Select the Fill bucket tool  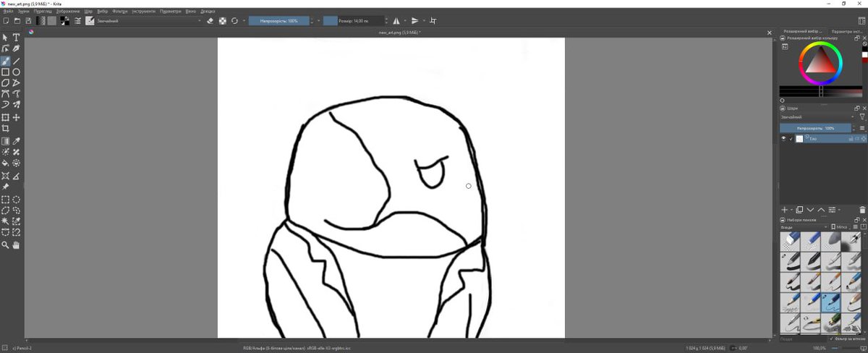click(x=6, y=163)
